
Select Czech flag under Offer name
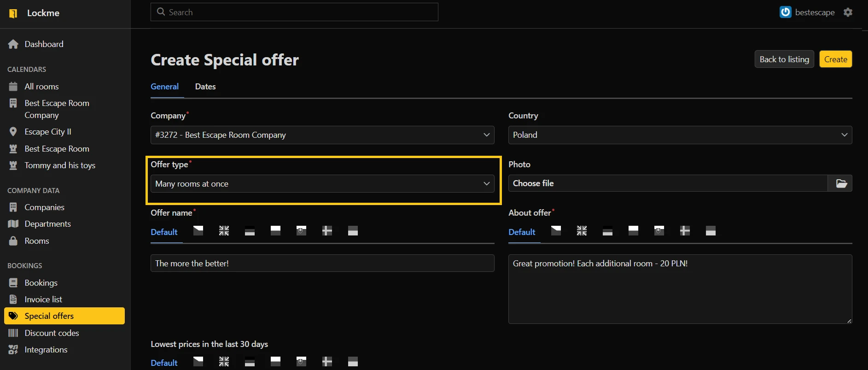pyautogui.click(x=198, y=231)
